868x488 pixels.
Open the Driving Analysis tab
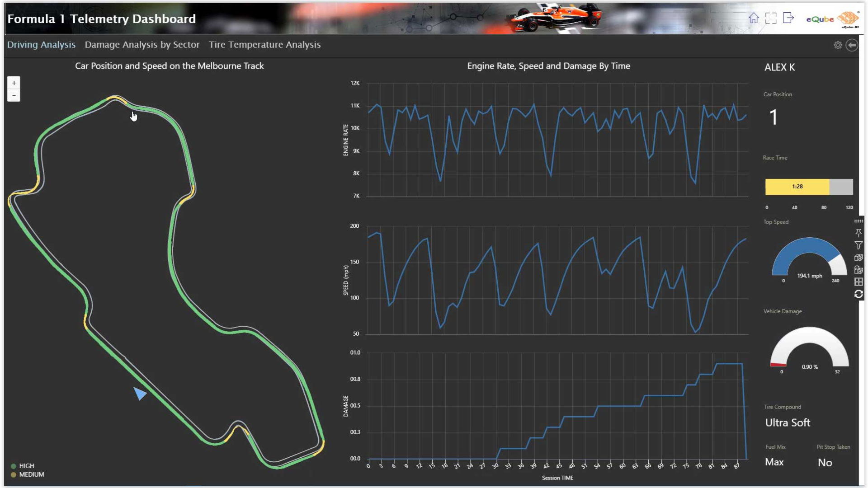pyautogui.click(x=41, y=45)
